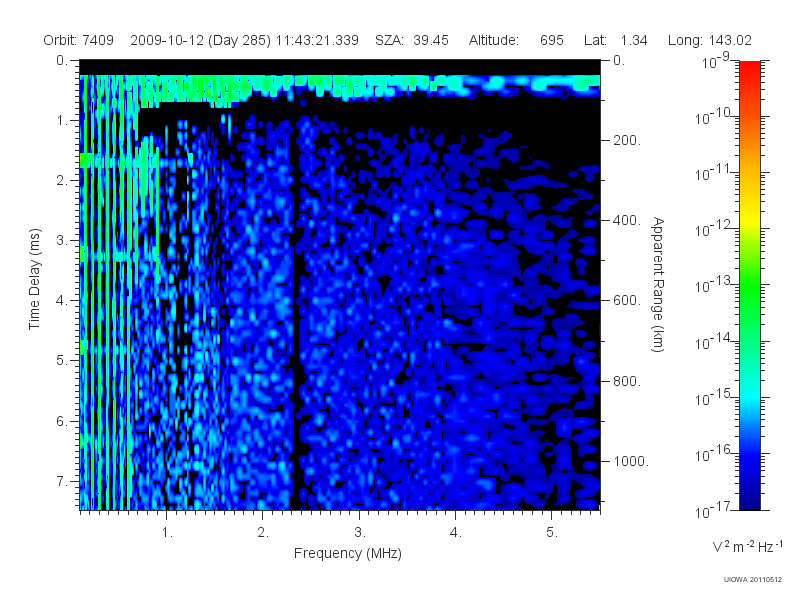Image resolution: width=800 pixels, height=600 pixels.
Task: Click the colorbar label with exponent -15
Action: point(714,397)
